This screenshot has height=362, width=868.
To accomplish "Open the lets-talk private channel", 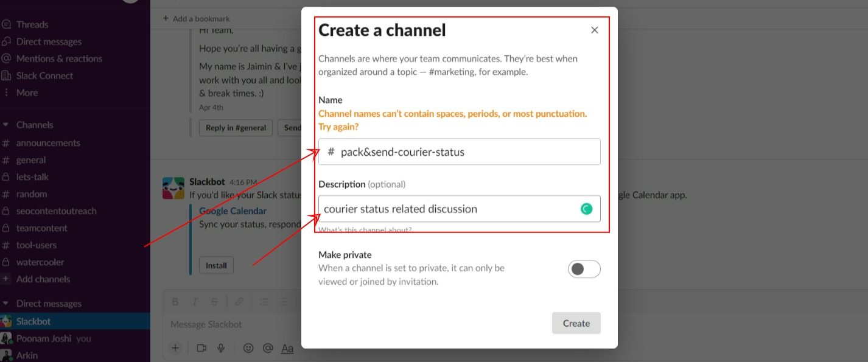I will coord(32,177).
